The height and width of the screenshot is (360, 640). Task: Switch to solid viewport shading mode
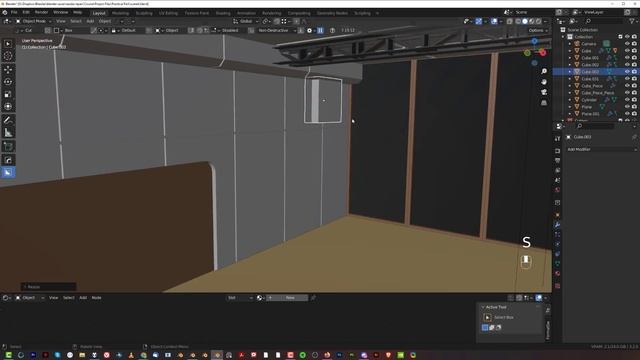tap(525, 21)
